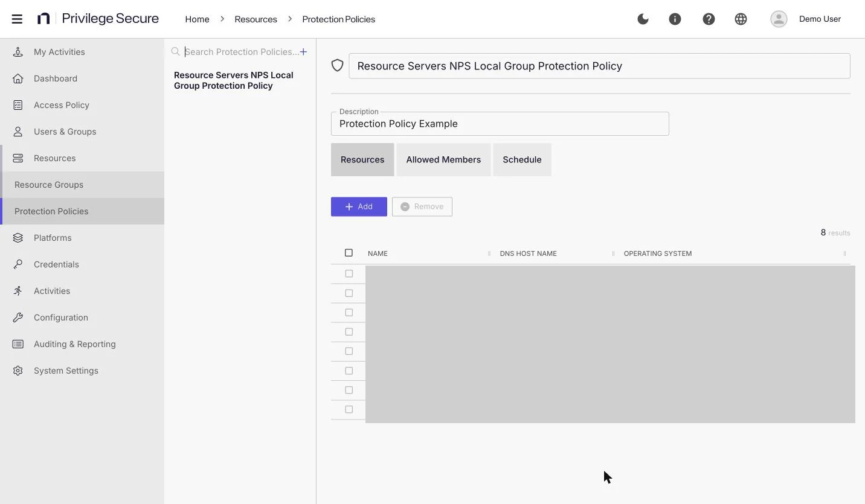Viewport: 865px width, 504px height.
Task: Open the Demo User avatar icon
Action: [779, 19]
